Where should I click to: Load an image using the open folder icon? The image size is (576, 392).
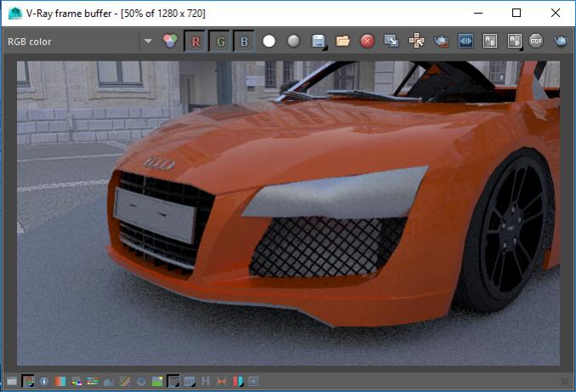[343, 41]
